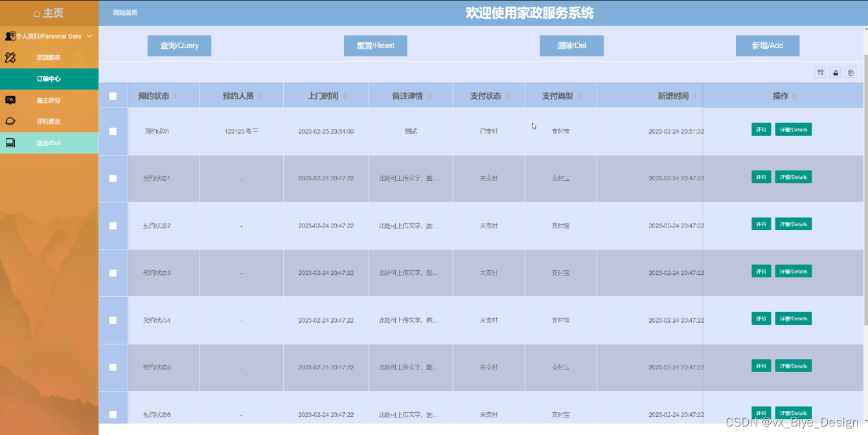Check the box for the 预约状态3 row
868x435 pixels.
(x=113, y=273)
